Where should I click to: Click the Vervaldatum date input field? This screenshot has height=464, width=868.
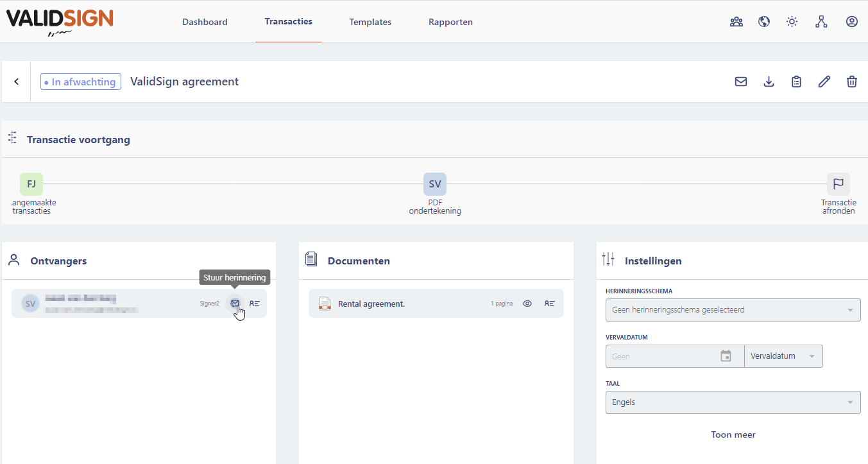click(661, 356)
